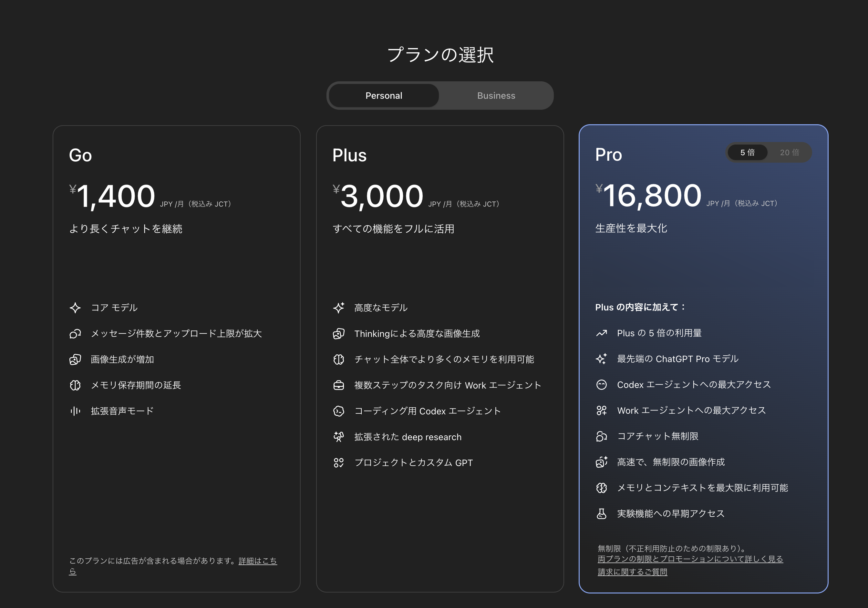This screenshot has width=868, height=608.
Task: Click the trending arrow icon by Plus の 5 倍の利用量
Action: tap(602, 333)
